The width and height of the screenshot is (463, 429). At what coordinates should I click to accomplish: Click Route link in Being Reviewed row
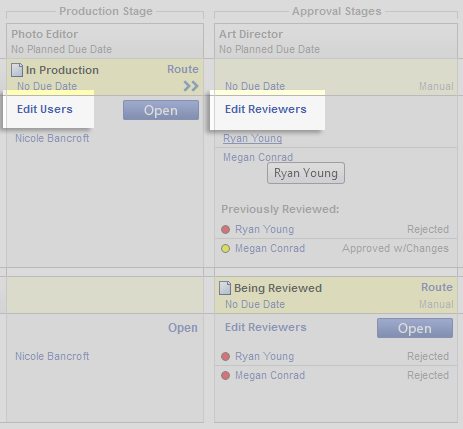click(437, 287)
